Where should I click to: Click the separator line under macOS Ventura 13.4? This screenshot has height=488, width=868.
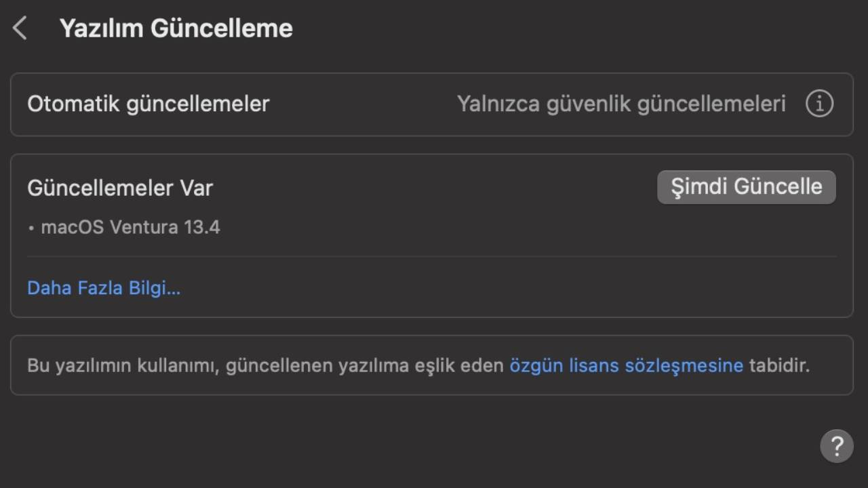[432, 257]
